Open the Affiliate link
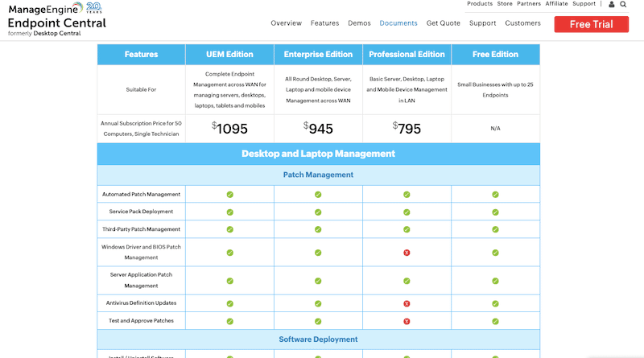Viewport: 644px width, 358px height. (x=556, y=4)
